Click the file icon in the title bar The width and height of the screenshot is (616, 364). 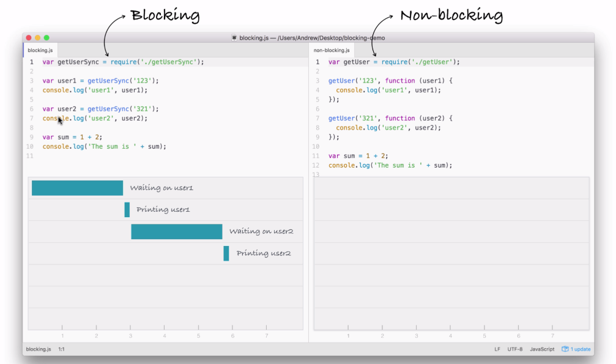click(234, 38)
